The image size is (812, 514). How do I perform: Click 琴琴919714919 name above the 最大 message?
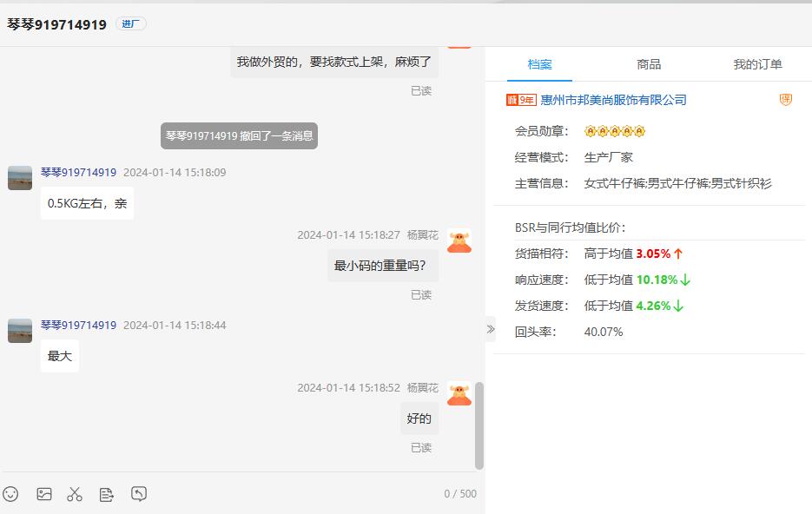78,326
